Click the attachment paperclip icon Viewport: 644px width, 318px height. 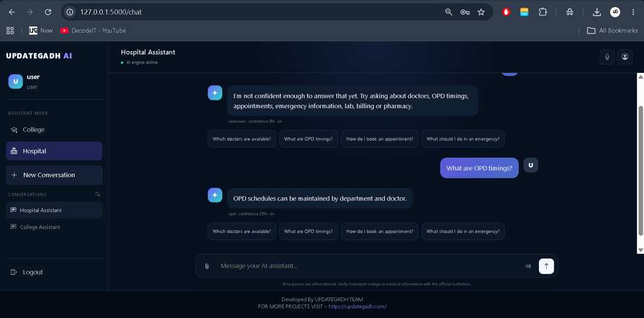pos(207,266)
